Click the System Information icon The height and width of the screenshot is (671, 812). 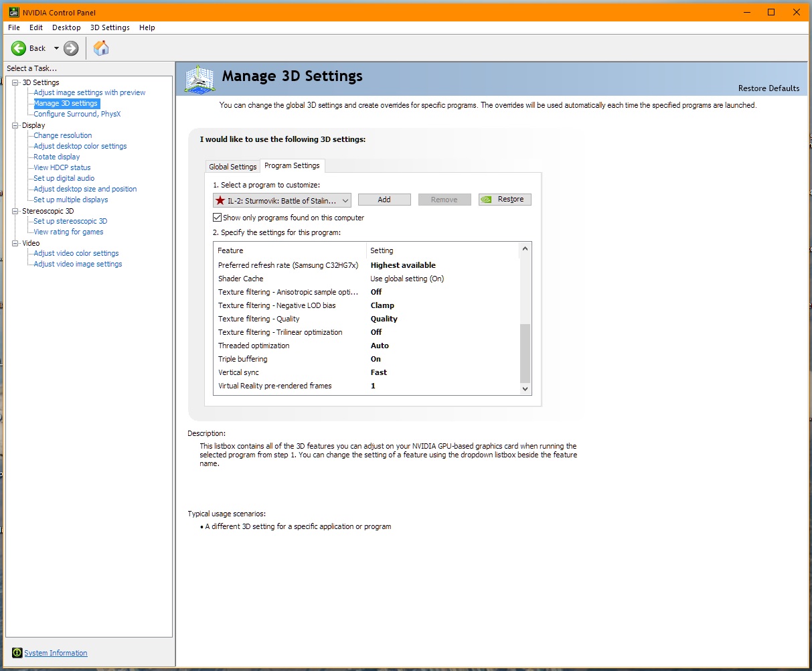point(17,653)
